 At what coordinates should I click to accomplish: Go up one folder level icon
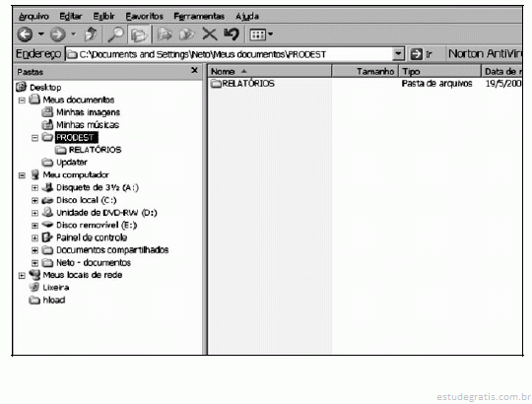tap(91, 34)
